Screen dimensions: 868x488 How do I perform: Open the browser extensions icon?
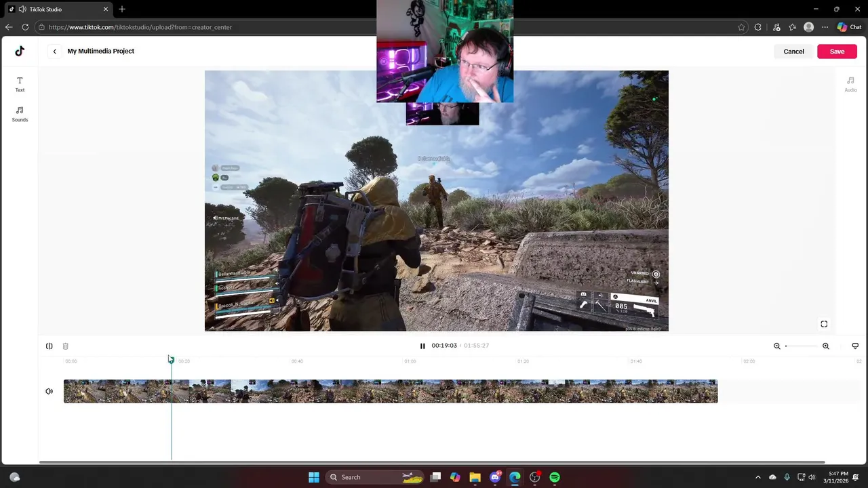(758, 27)
